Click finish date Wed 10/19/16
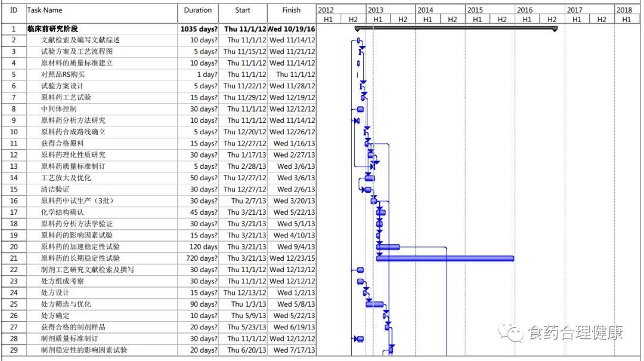644x361 pixels. coord(291,29)
